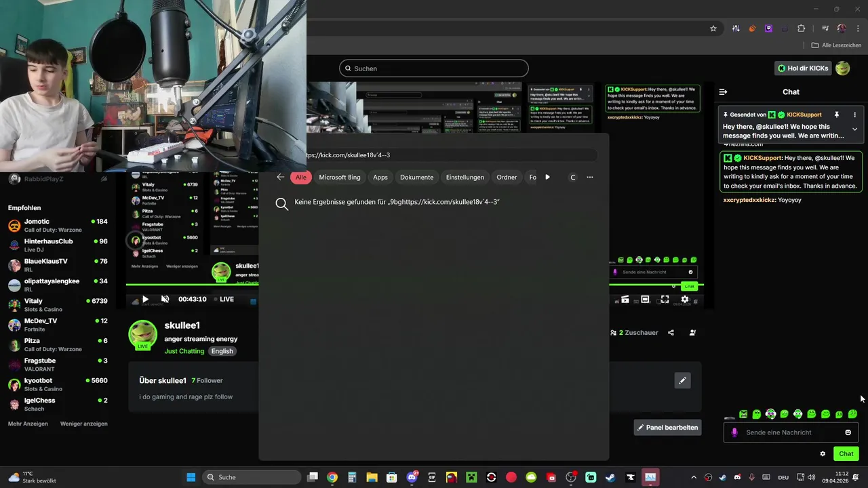Open IgelChess Schach channel
The image size is (868, 488).
click(58, 405)
